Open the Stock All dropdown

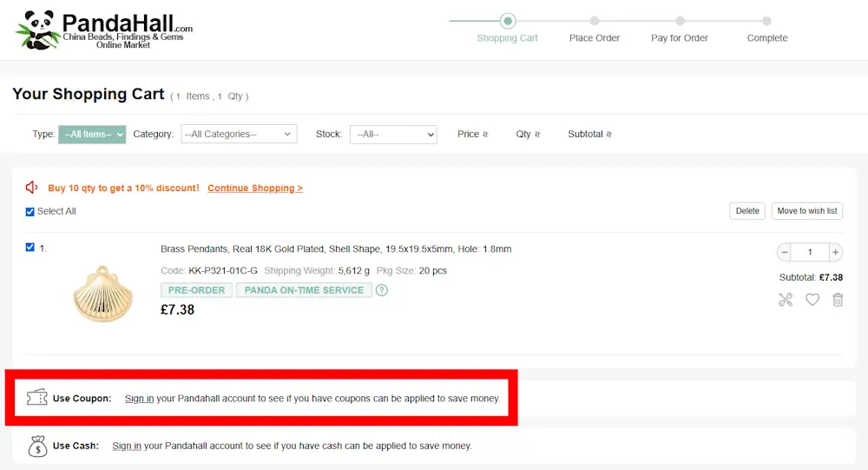393,134
